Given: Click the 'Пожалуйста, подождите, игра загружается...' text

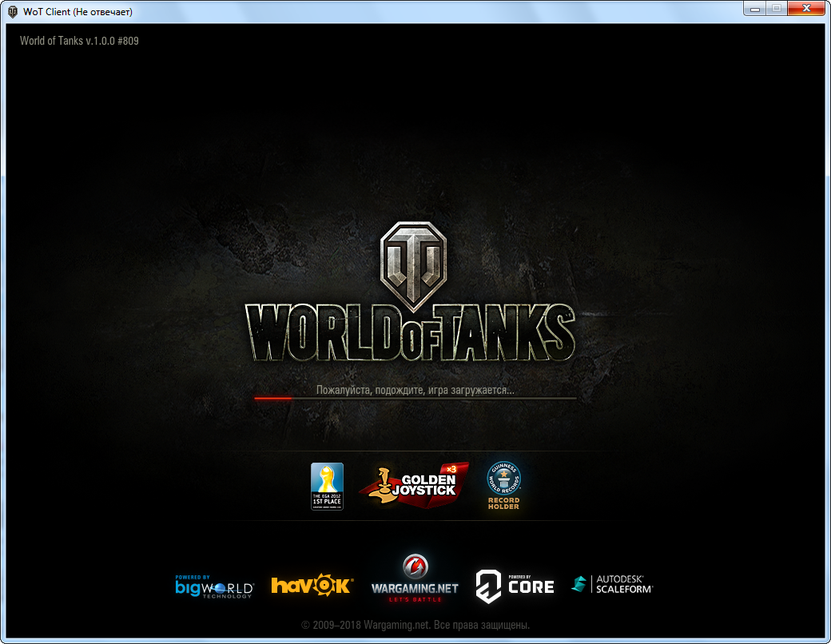Looking at the screenshot, I should [x=415, y=390].
